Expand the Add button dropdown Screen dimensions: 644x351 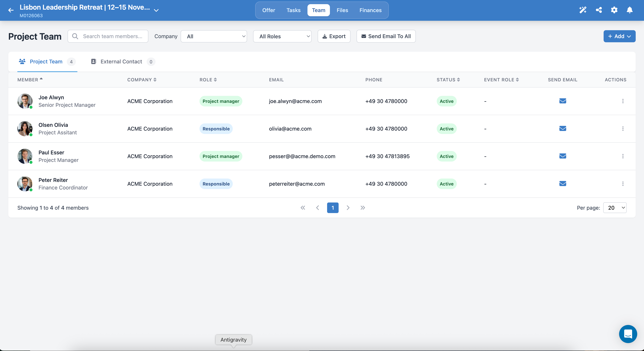coord(619,36)
